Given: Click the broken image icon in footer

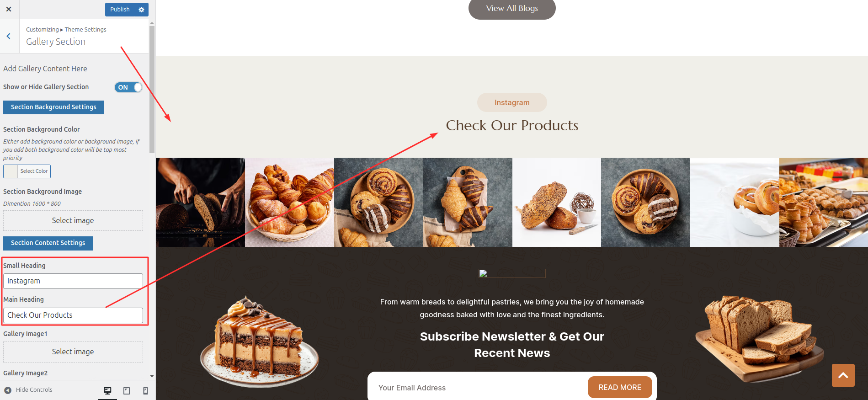Looking at the screenshot, I should click(x=483, y=273).
